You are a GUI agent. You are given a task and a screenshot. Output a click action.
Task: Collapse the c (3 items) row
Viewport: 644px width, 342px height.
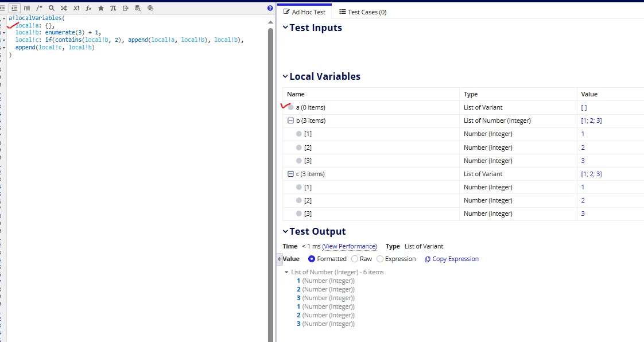pos(291,174)
